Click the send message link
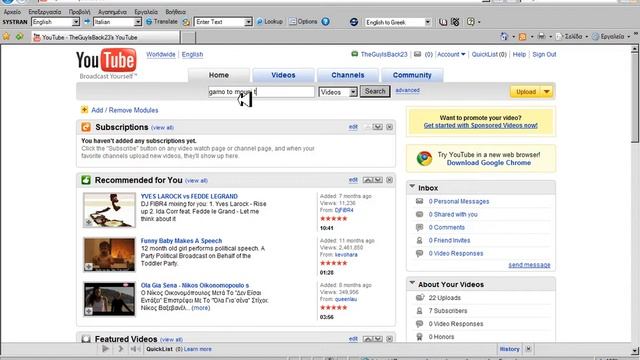The height and width of the screenshot is (360, 640). pyautogui.click(x=529, y=265)
